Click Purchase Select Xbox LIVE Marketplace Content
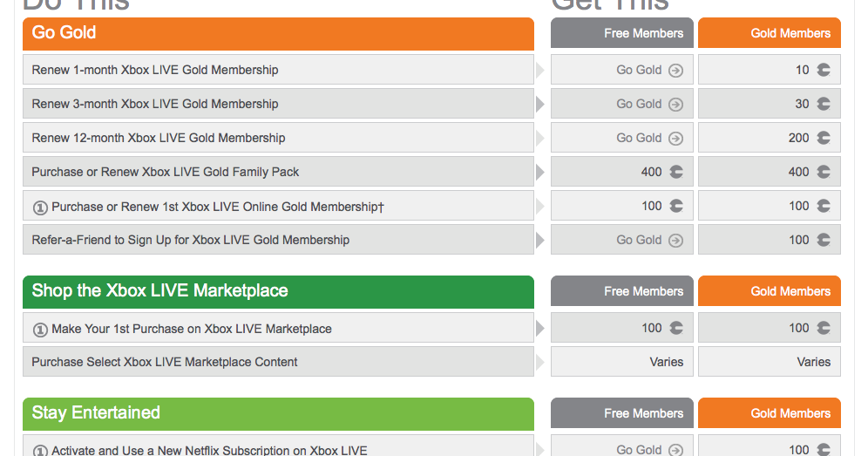Viewport: 868px width, 456px height. click(165, 362)
